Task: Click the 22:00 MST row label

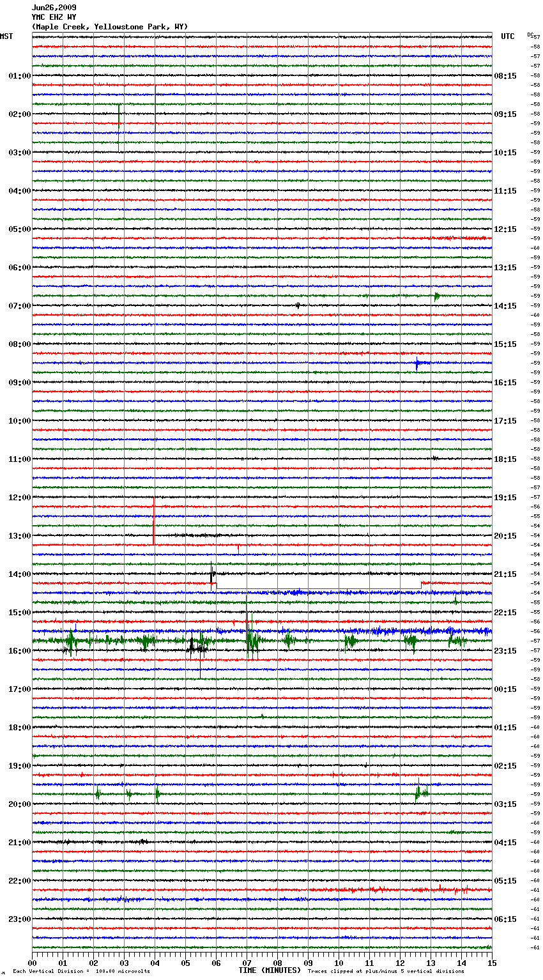Action: (20, 881)
